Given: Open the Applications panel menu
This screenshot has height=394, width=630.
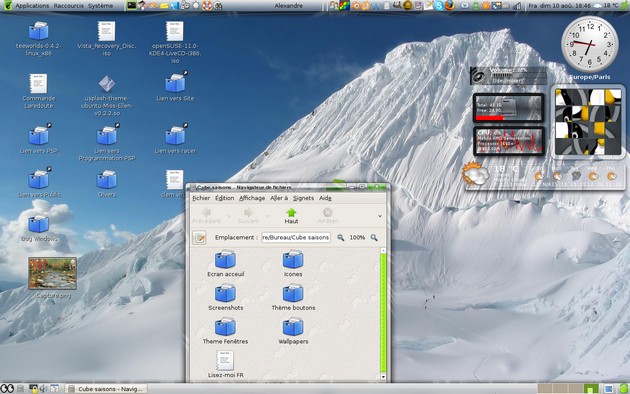Looking at the screenshot, I should (32, 6).
